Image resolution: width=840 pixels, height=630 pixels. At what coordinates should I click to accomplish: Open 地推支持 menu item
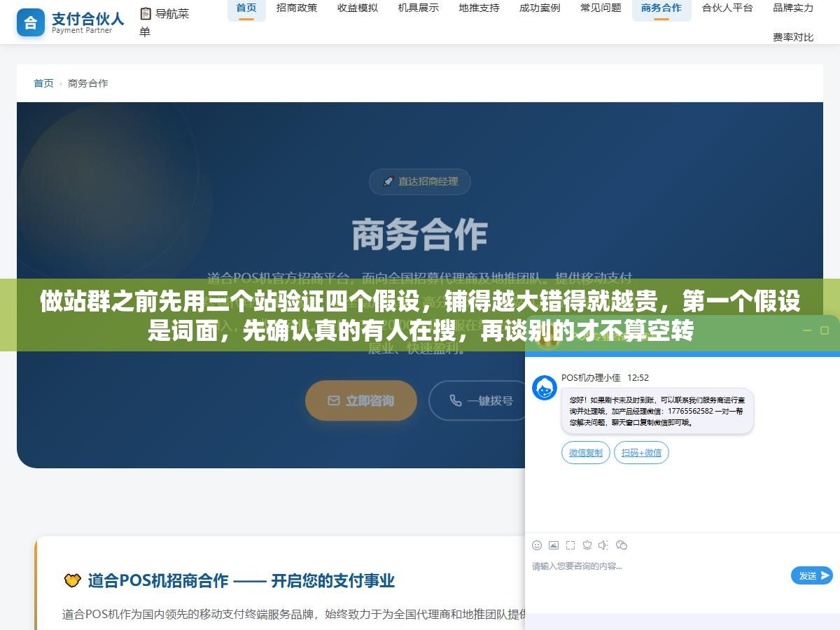click(x=479, y=8)
